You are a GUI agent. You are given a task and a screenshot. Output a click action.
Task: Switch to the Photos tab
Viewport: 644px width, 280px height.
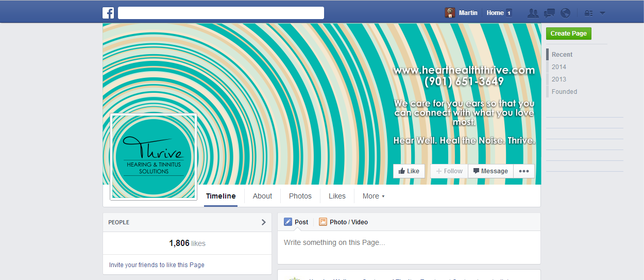300,196
